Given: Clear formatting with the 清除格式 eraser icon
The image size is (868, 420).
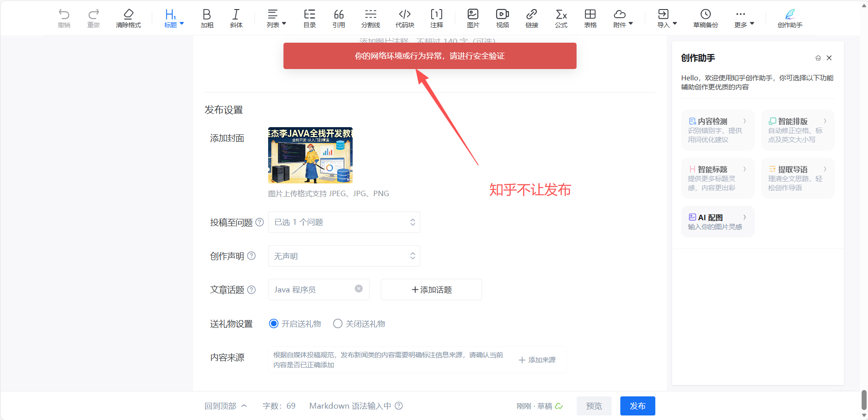Looking at the screenshot, I should [x=129, y=19].
